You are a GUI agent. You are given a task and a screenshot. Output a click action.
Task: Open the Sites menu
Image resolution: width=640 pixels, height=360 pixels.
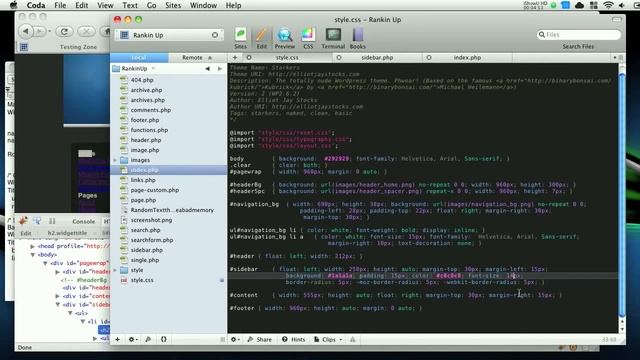(173, 5)
